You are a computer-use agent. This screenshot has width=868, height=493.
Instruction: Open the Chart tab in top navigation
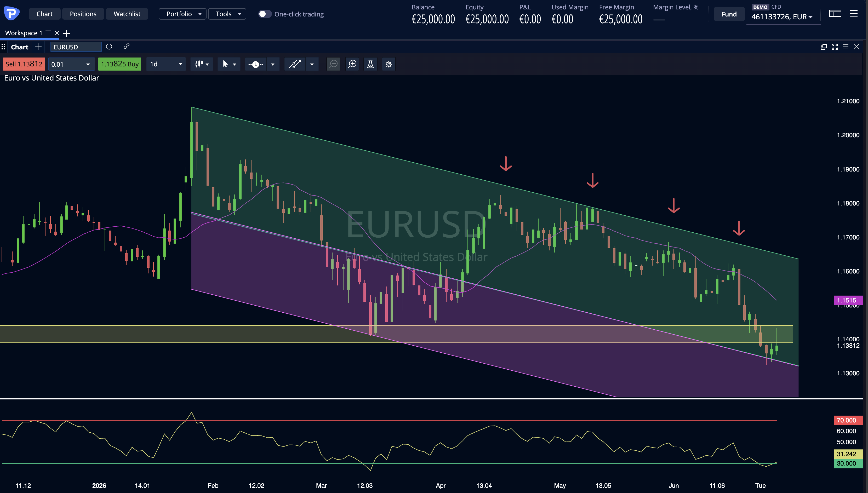(x=44, y=14)
